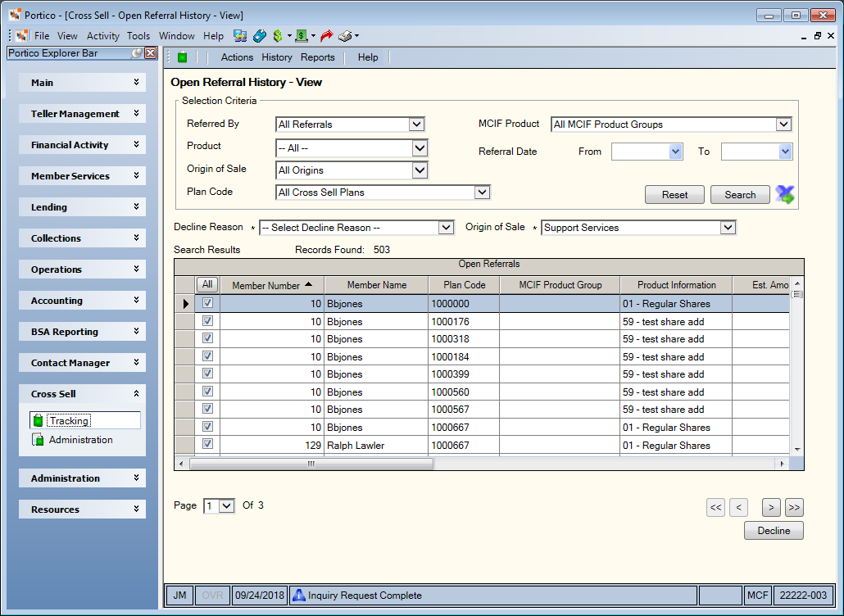Open the Plan Code dropdown
Viewport: 844px width, 616px height.
click(x=482, y=192)
